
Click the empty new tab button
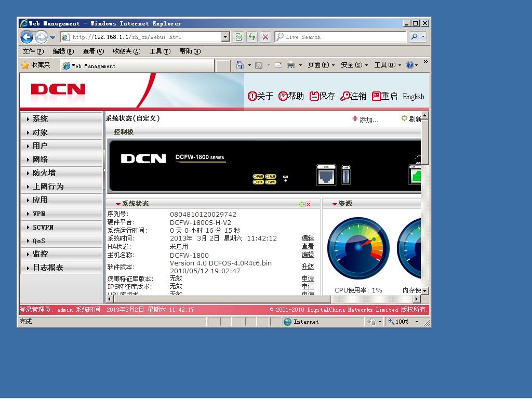click(x=223, y=66)
